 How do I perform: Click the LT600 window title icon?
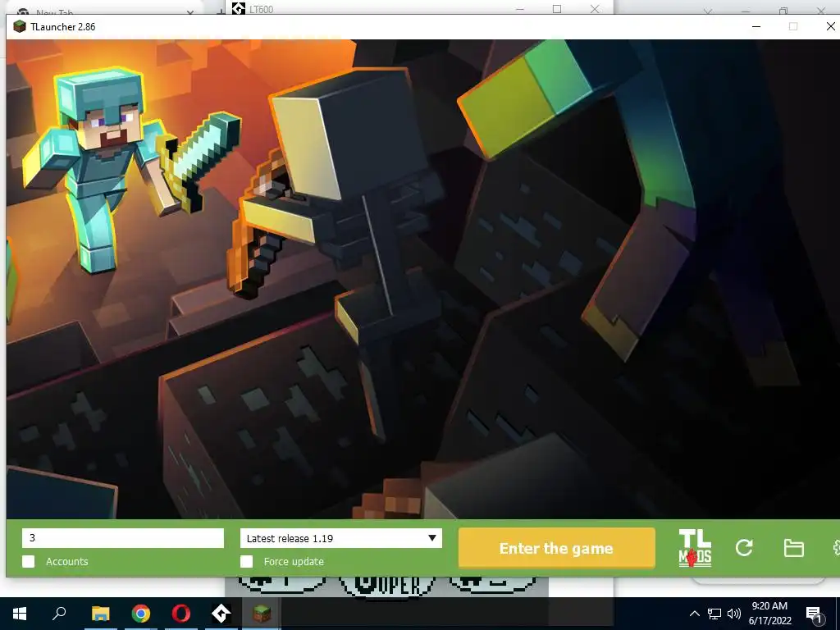(239, 8)
